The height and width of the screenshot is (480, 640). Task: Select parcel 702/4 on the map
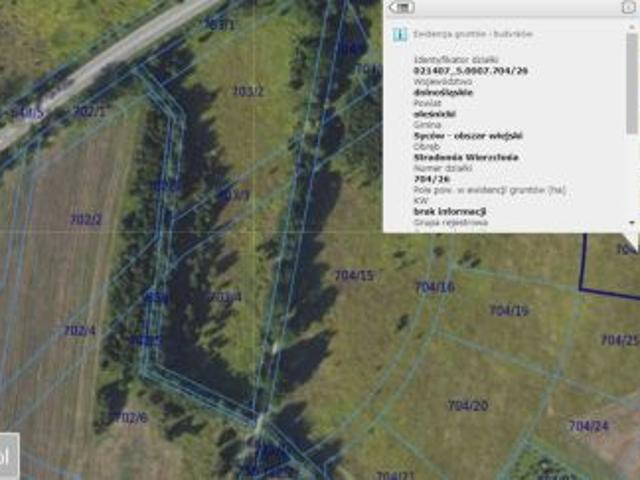(x=79, y=331)
